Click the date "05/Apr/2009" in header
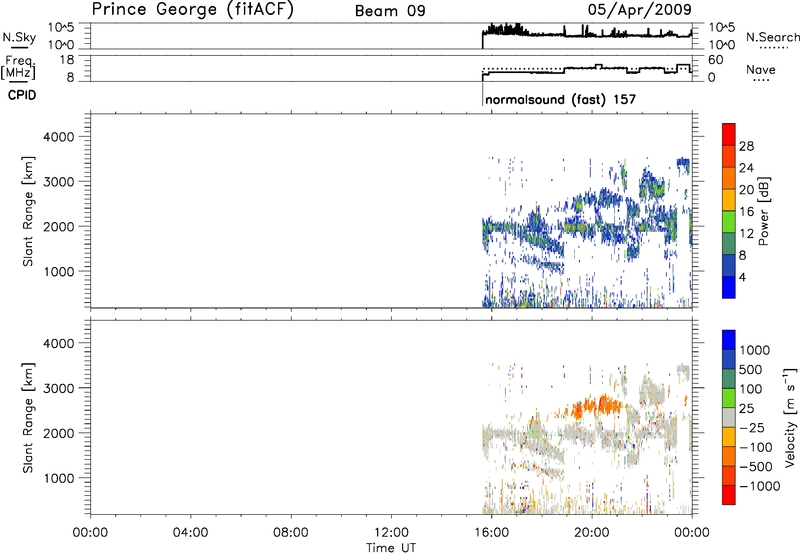The width and height of the screenshot is (800, 554). pos(640,10)
